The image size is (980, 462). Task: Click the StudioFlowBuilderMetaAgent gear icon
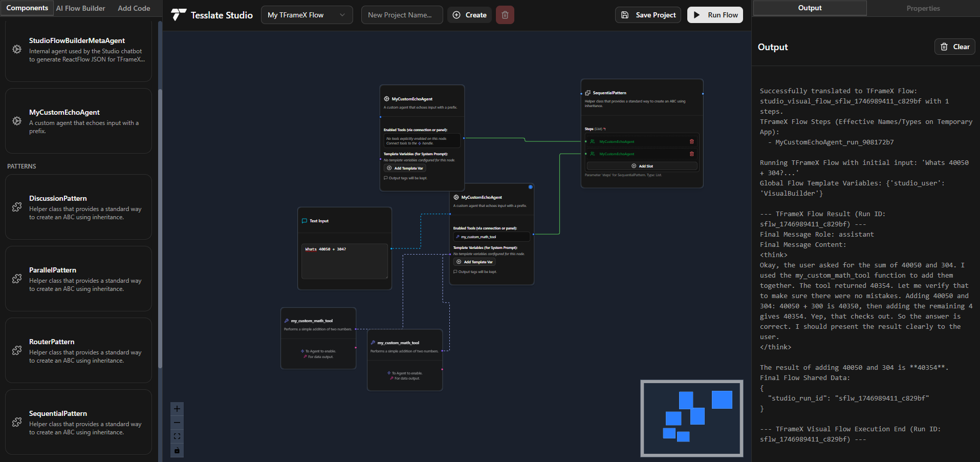point(17,49)
